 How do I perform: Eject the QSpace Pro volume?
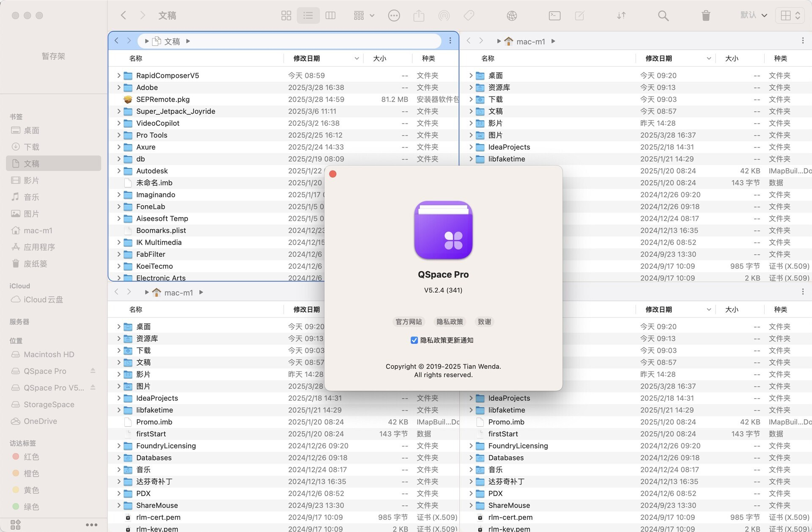(93, 371)
